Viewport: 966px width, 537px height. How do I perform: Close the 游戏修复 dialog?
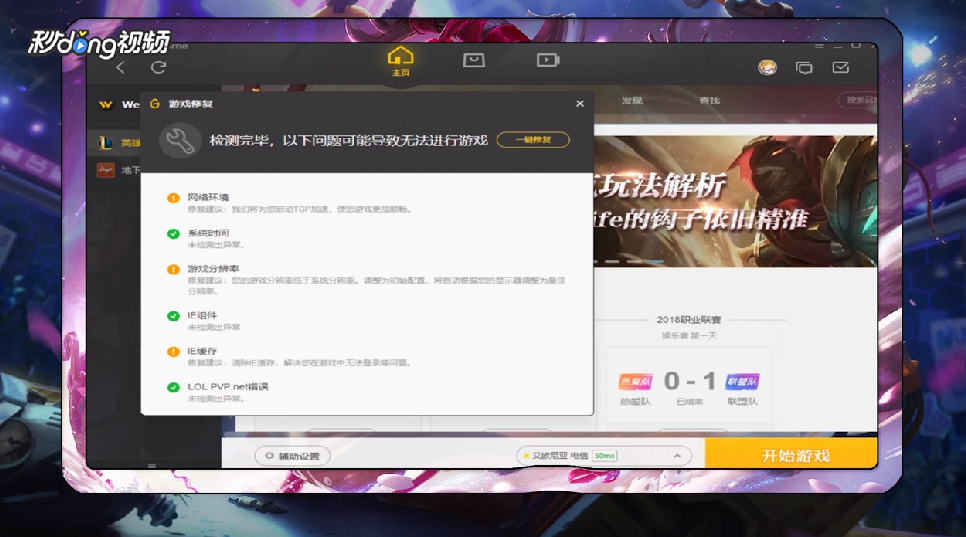(x=580, y=103)
